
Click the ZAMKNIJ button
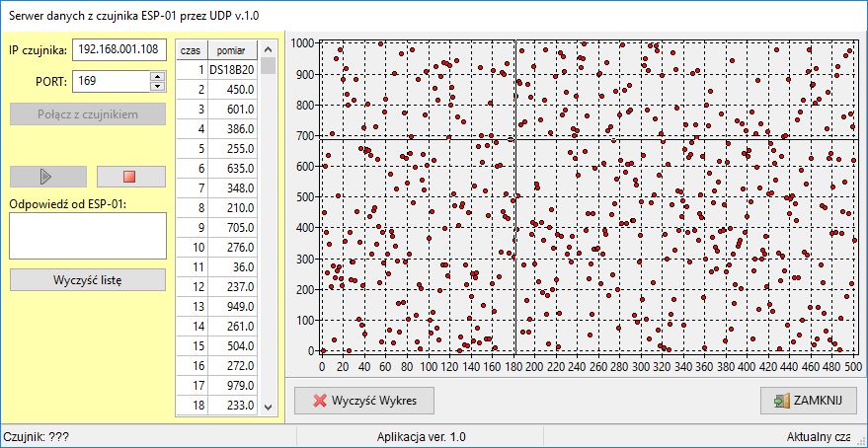point(808,401)
